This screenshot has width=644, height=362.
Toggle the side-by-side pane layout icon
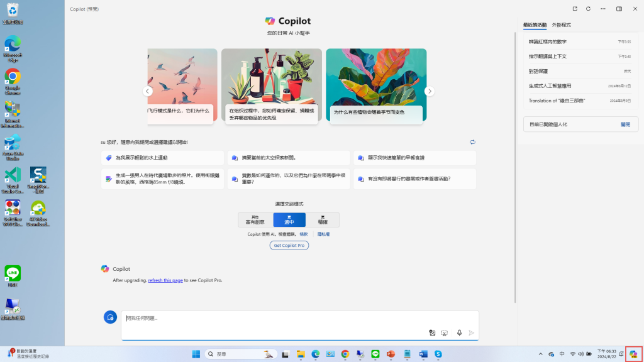[619, 9]
